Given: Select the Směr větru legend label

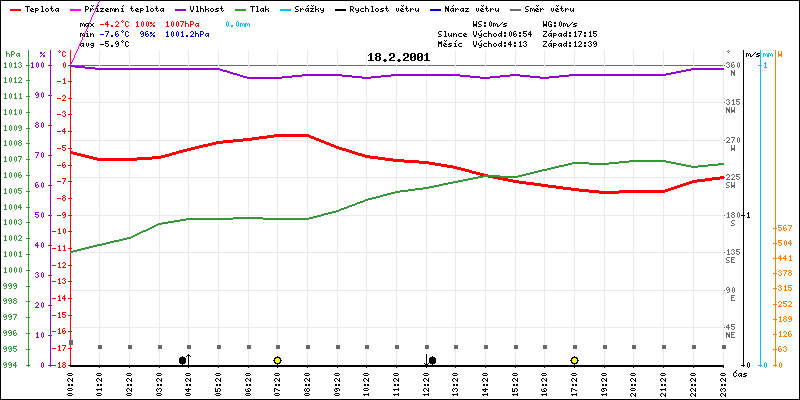Looking at the screenshot, I should (551, 8).
